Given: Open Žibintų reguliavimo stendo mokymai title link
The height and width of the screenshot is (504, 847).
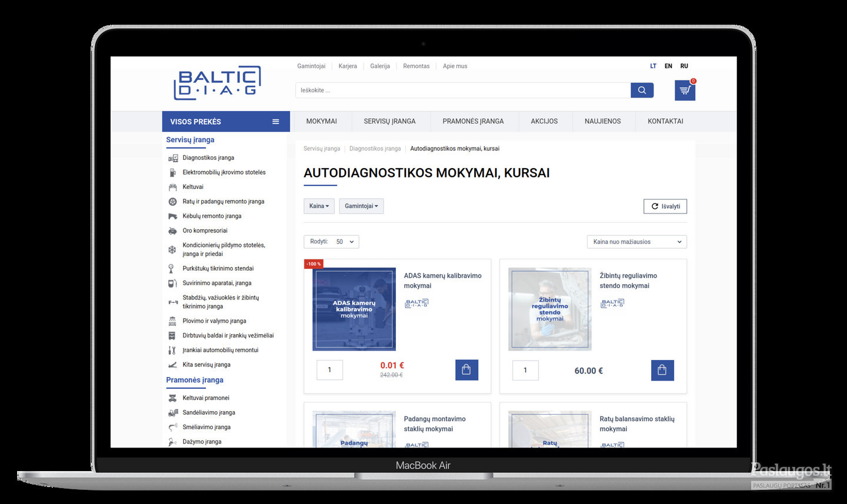Looking at the screenshot, I should tap(628, 281).
